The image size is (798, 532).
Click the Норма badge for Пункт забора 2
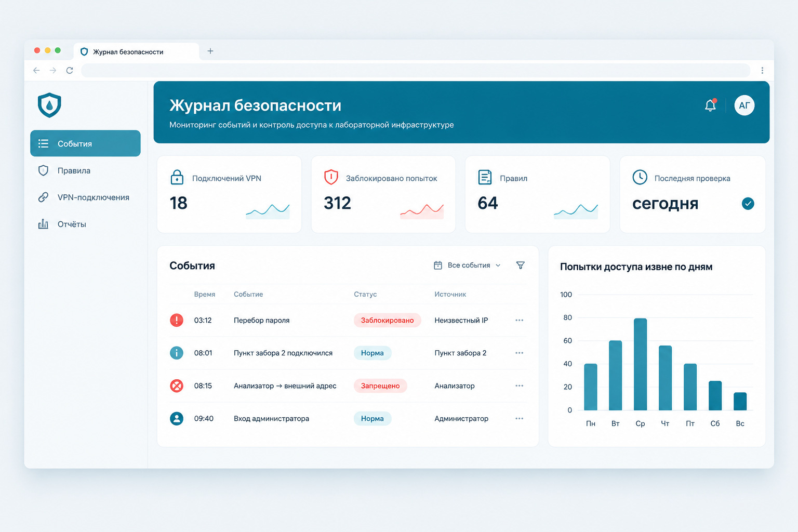coord(373,353)
